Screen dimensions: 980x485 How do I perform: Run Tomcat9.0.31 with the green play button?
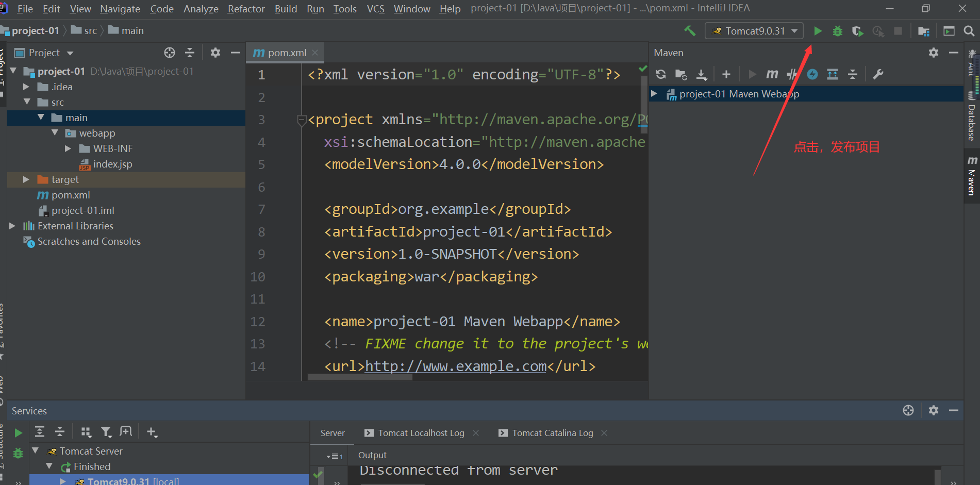pos(818,31)
